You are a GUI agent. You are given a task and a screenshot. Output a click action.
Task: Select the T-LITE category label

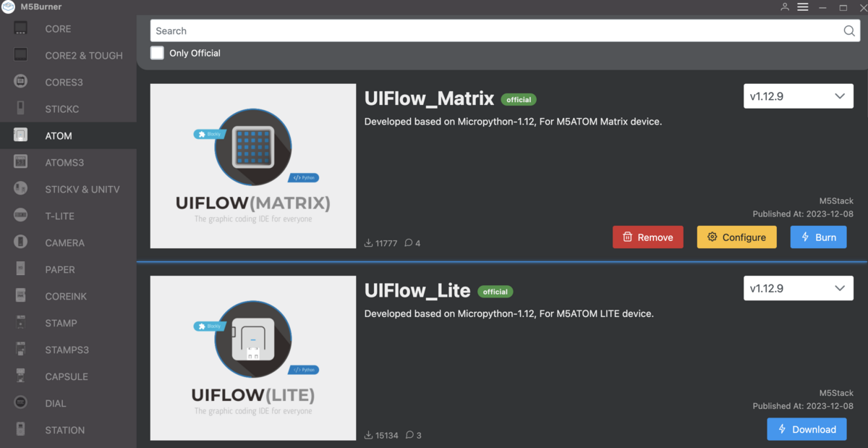(x=59, y=216)
